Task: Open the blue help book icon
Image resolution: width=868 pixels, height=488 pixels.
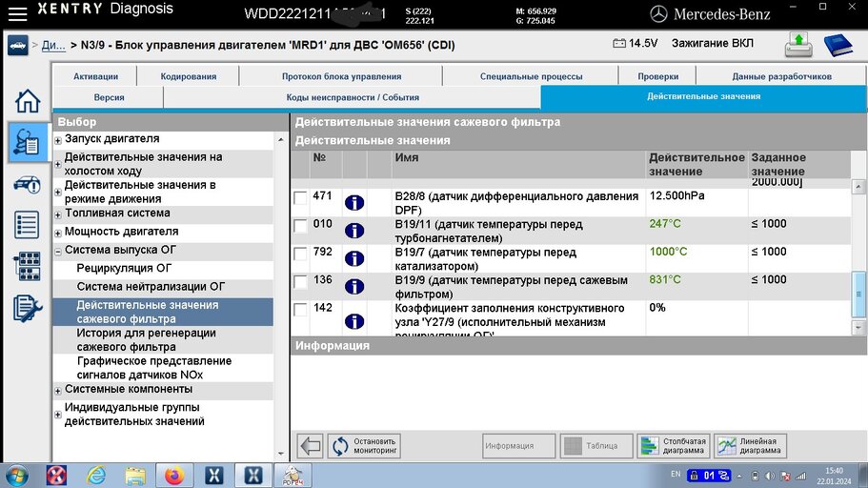Action: click(x=838, y=45)
